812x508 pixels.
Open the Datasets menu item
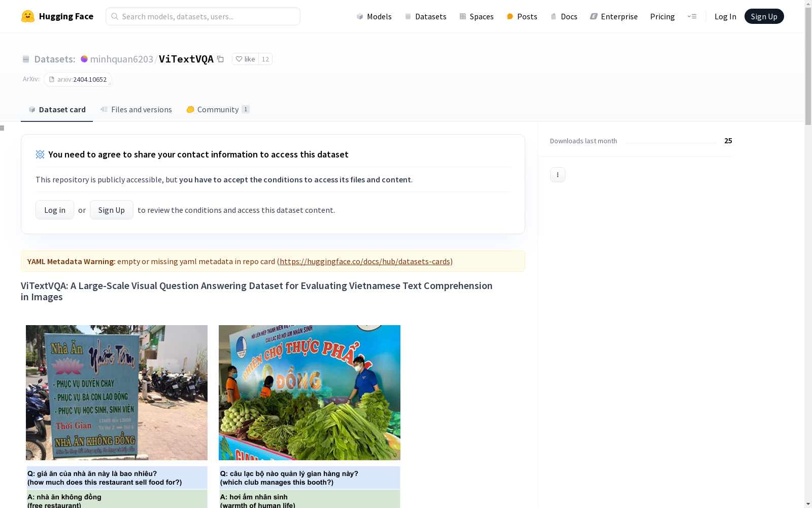425,16
